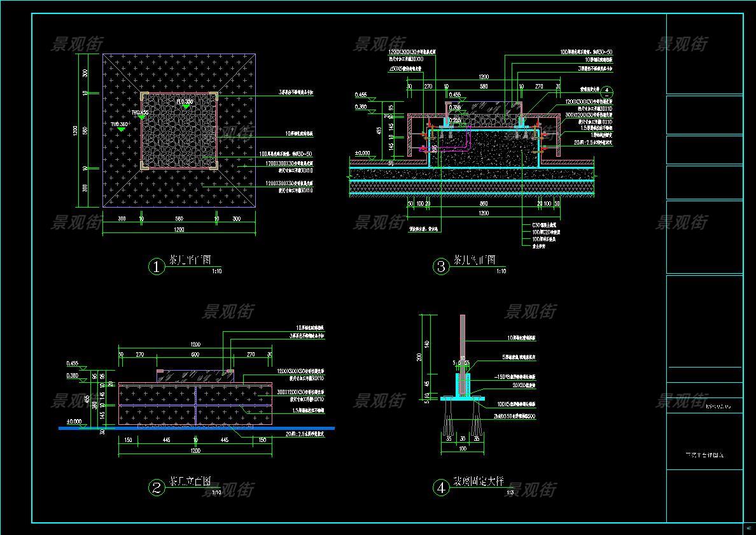Click the 1200 overall dimension below plan view
Screen dimensions: 756x535
(x=179, y=229)
